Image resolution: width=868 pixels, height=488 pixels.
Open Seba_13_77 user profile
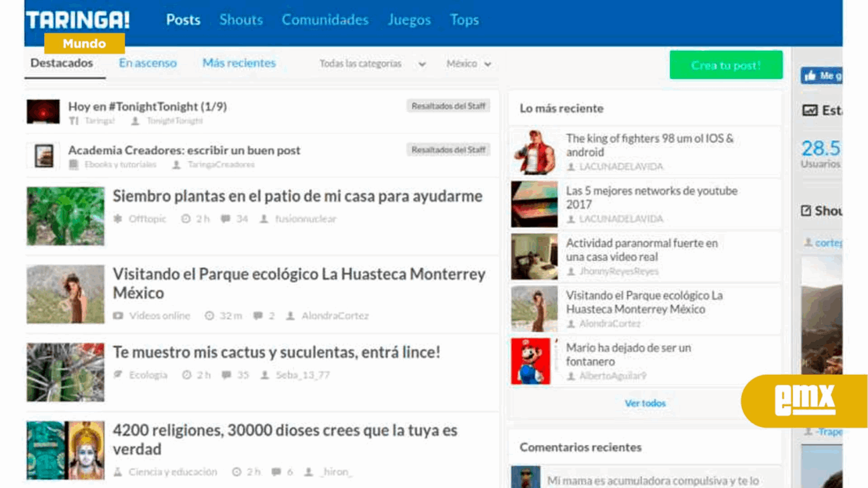303,375
